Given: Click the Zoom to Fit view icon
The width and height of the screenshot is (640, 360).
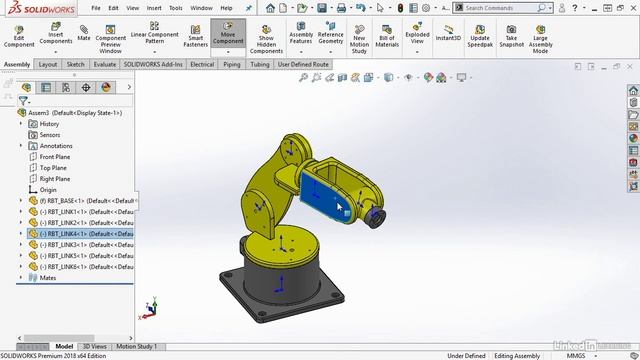Looking at the screenshot, I should pyautogui.click(x=303, y=77).
